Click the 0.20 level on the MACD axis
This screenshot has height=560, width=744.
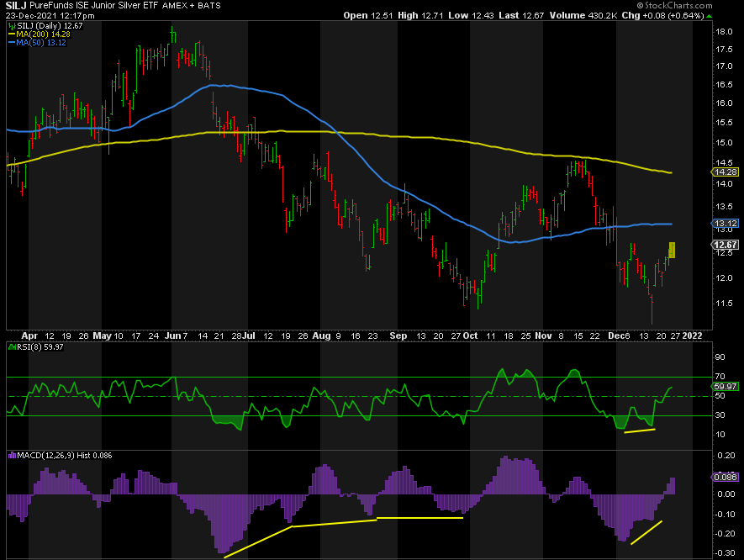726,456
